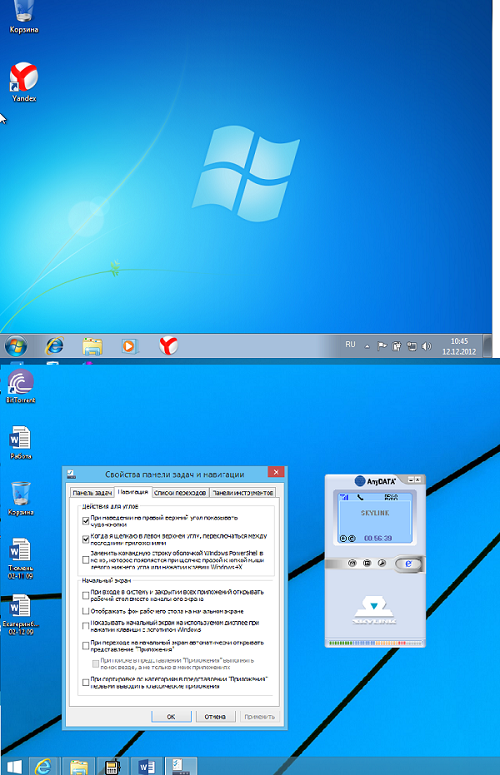Open the Windows 7 Start orb
The height and width of the screenshot is (775, 500).
pyautogui.click(x=16, y=346)
